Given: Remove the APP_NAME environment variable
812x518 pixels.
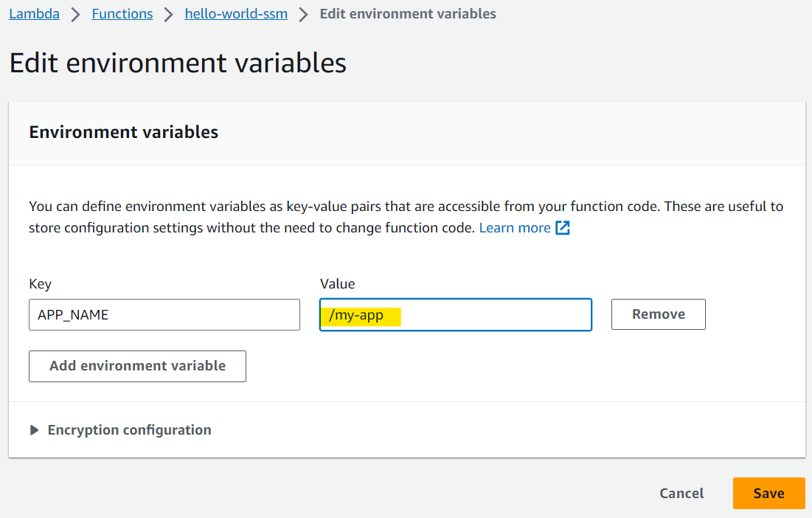Looking at the screenshot, I should [x=658, y=314].
